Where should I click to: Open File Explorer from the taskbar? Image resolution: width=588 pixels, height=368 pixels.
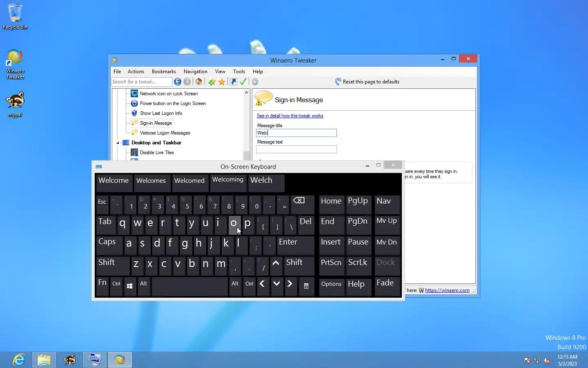tap(44, 360)
